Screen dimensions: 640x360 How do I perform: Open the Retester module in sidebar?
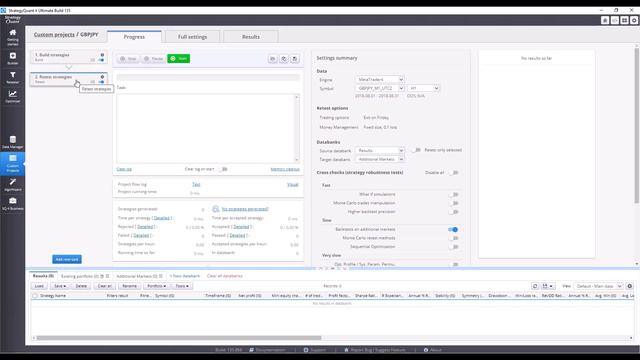click(x=13, y=78)
